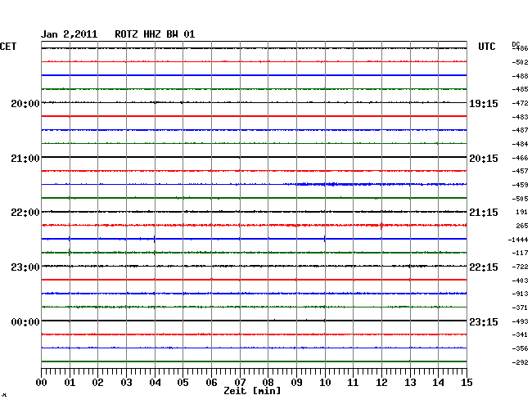Click the UTC time label "20:15"
The height and width of the screenshot is (404, 532).
(484, 159)
